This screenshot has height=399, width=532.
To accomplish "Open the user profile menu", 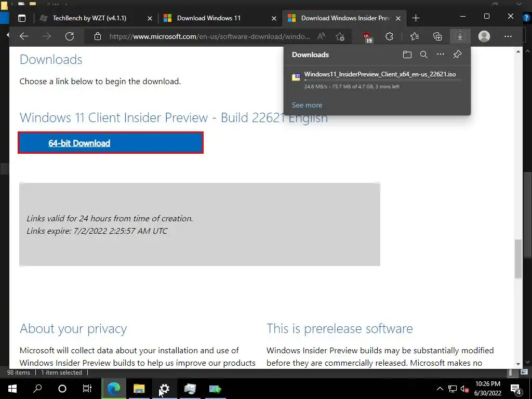I will tap(484, 36).
